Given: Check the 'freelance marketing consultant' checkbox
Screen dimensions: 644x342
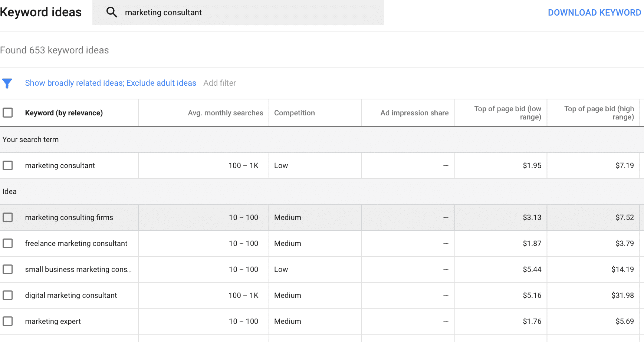Looking at the screenshot, I should click(x=8, y=243).
